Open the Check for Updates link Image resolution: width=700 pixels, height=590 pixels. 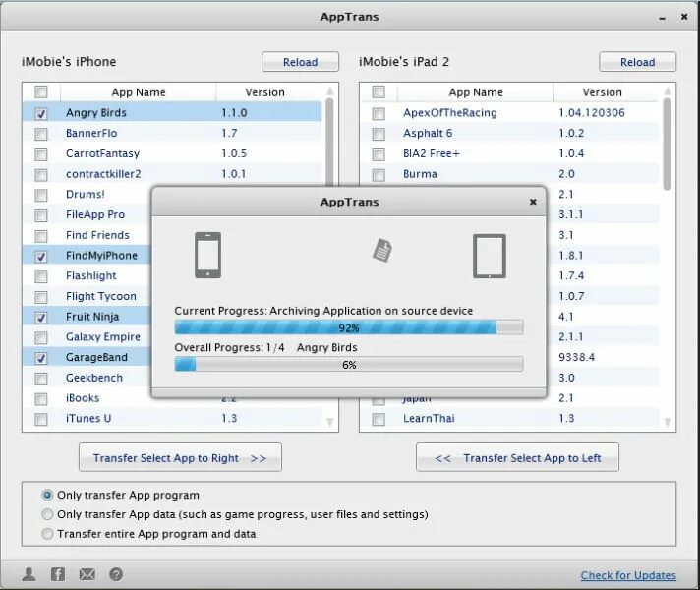(628, 575)
